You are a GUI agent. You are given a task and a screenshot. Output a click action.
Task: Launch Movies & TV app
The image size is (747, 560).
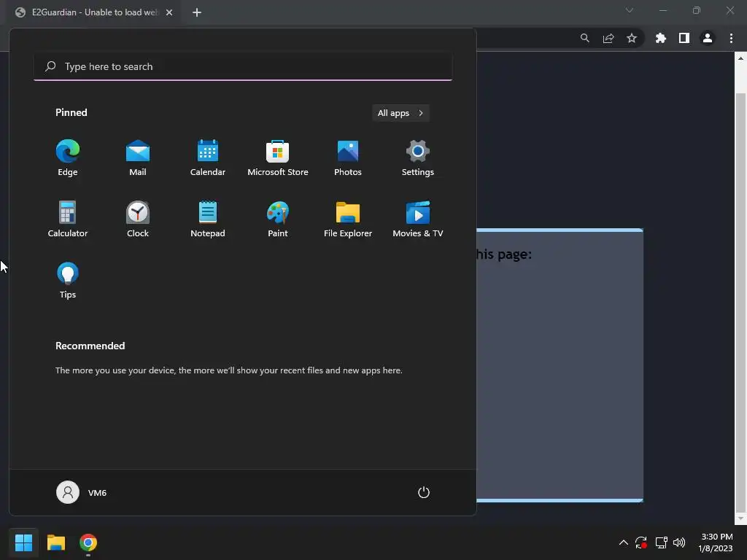[418, 219]
